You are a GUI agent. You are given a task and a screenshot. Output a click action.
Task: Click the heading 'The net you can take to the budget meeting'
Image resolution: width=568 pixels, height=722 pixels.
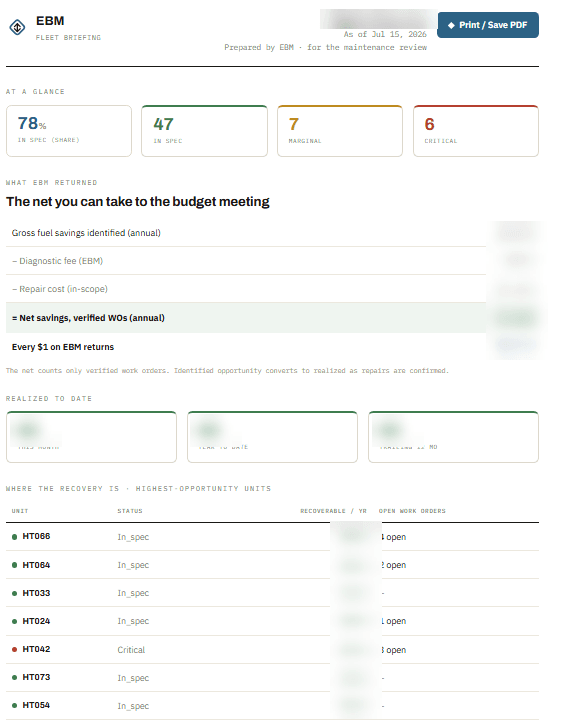click(138, 202)
